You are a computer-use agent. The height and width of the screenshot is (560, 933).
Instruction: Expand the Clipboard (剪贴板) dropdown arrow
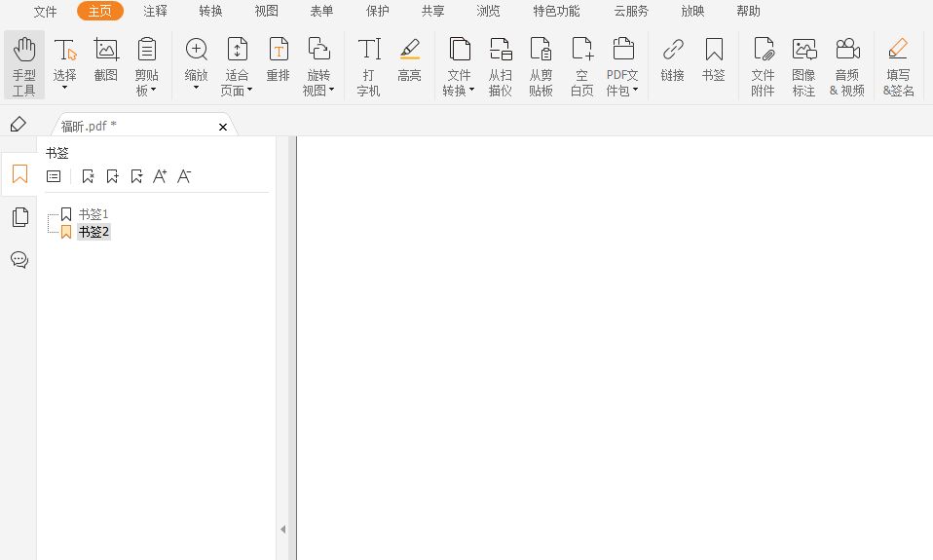click(x=154, y=90)
